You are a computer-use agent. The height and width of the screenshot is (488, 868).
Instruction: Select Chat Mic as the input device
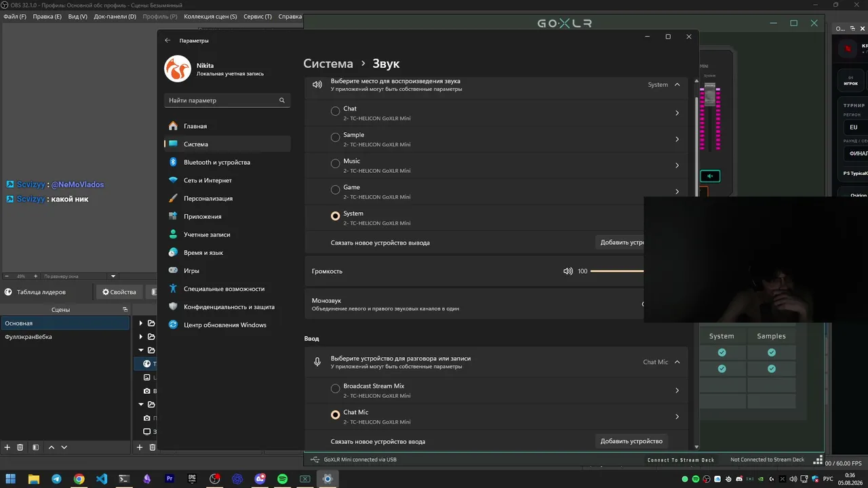(x=335, y=415)
